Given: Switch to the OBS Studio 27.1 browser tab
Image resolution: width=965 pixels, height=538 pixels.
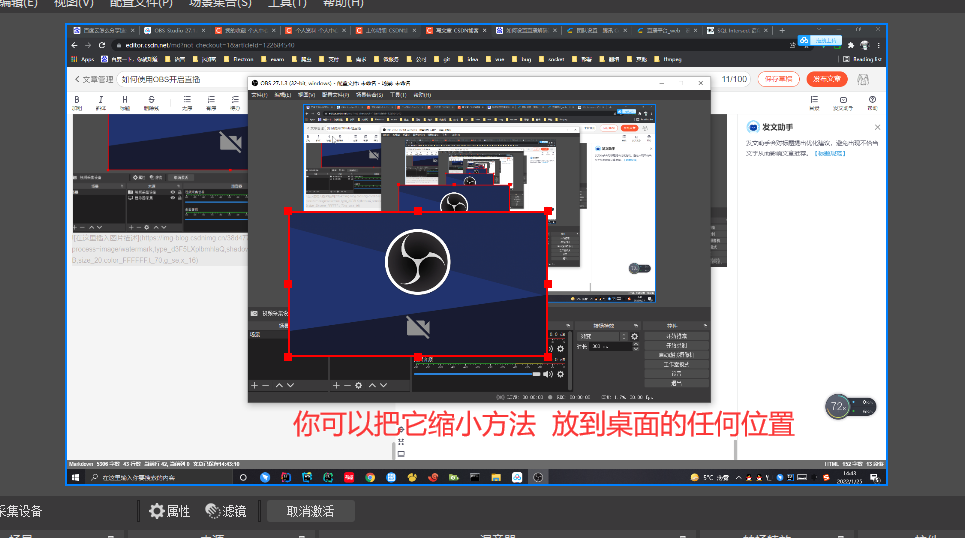Looking at the screenshot, I should (175, 30).
